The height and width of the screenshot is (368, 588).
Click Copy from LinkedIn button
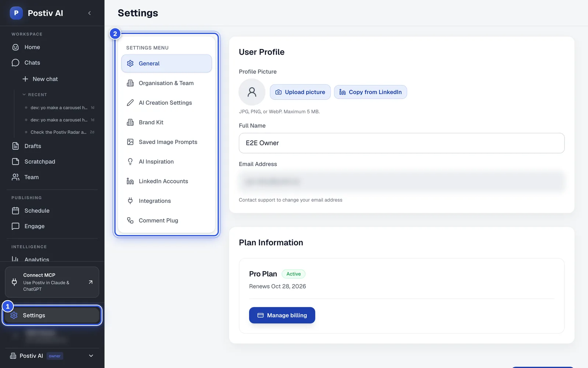[370, 92]
